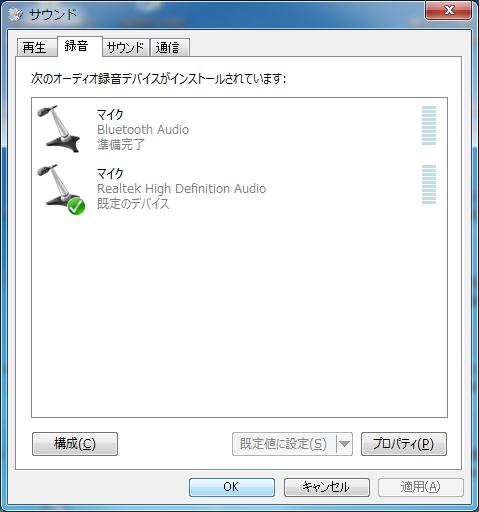
Task: Click the 適用(A) button
Action: pyautogui.click(x=421, y=487)
